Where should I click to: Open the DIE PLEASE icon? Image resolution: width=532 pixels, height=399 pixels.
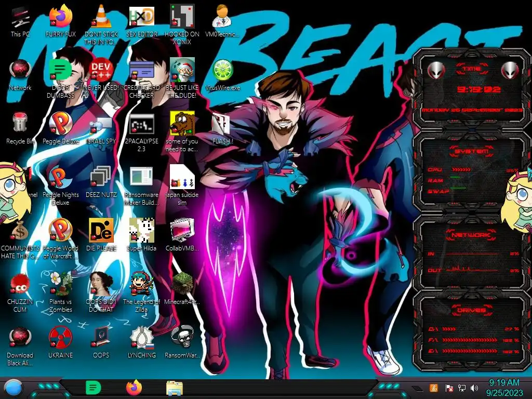click(101, 235)
